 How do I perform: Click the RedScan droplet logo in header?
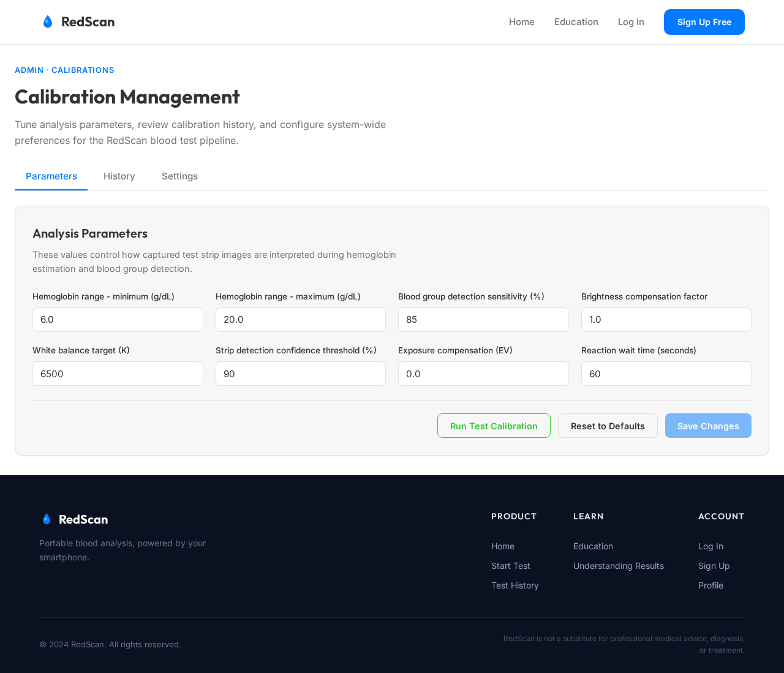[x=48, y=21]
